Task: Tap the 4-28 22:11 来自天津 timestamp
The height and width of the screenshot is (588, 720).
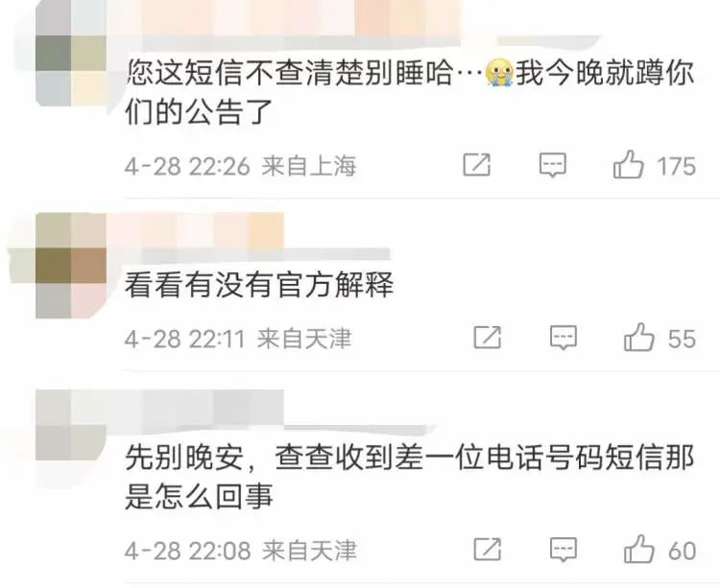Action: pos(238,339)
